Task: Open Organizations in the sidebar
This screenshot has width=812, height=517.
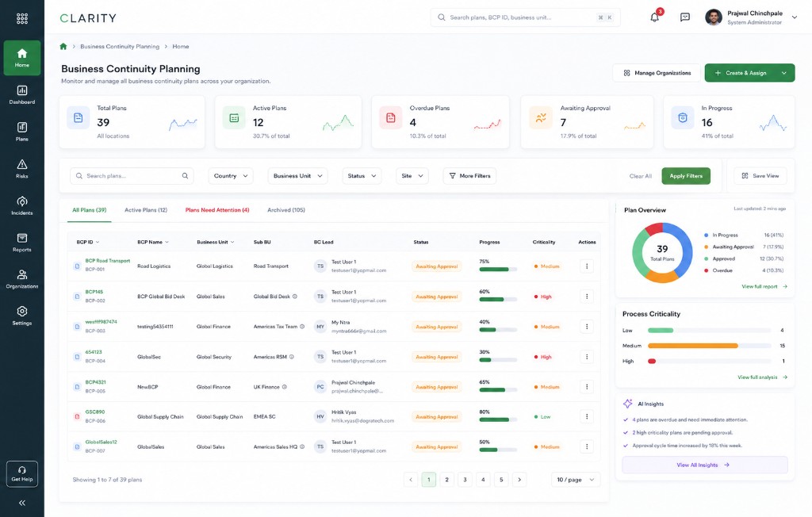Action: pos(21,279)
